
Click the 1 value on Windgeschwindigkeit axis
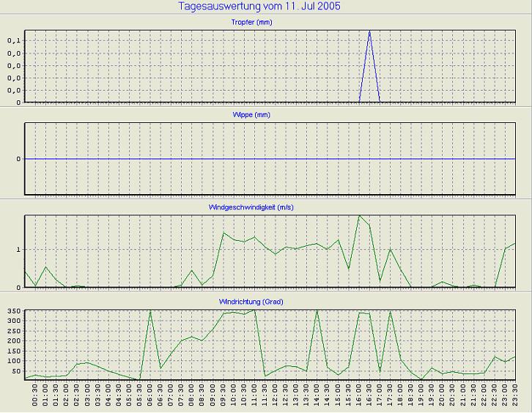click(19, 250)
